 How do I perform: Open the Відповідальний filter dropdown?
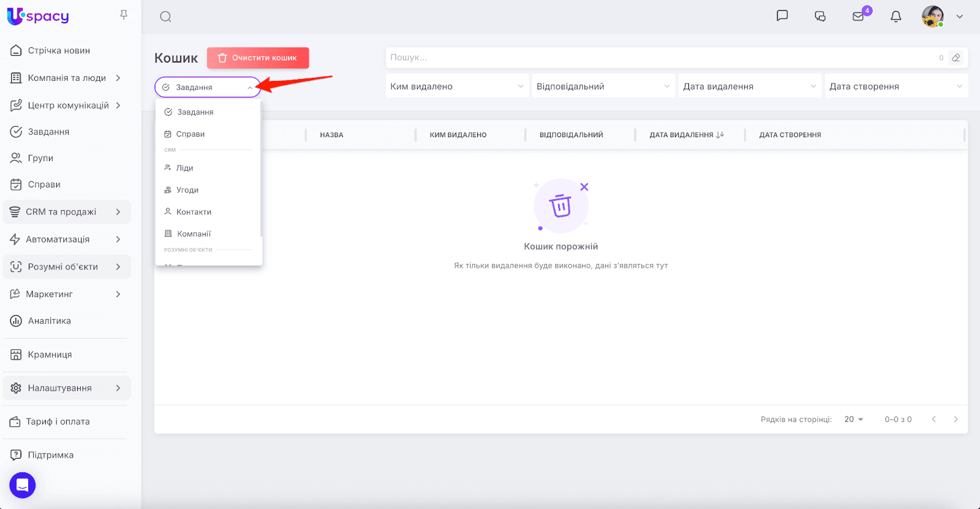click(x=603, y=86)
